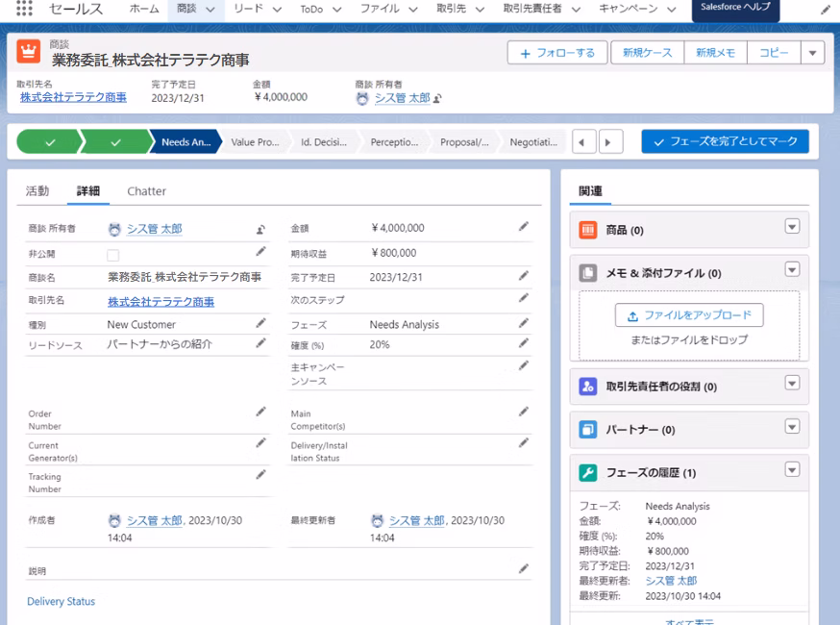This screenshot has width=840, height=625.
Task: Switch to the 活動 tab
Action: pyautogui.click(x=37, y=190)
